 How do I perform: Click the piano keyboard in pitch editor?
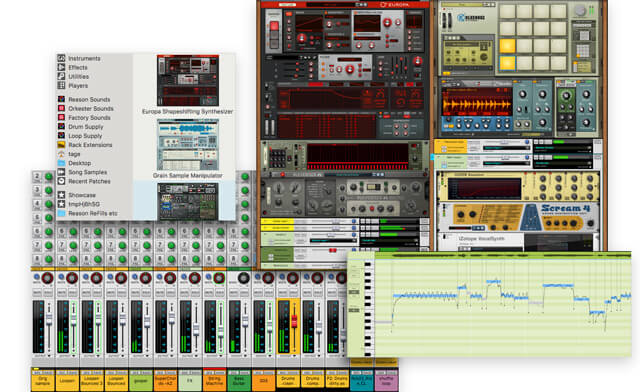(368, 308)
